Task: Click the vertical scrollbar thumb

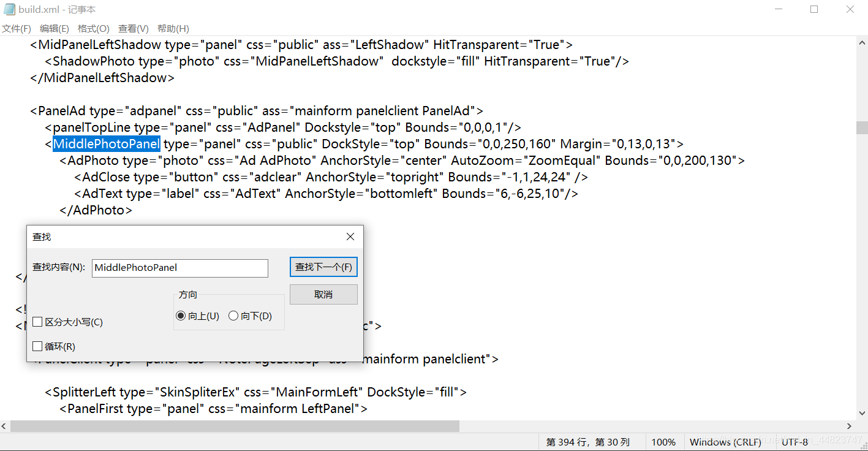Action: 862,127
